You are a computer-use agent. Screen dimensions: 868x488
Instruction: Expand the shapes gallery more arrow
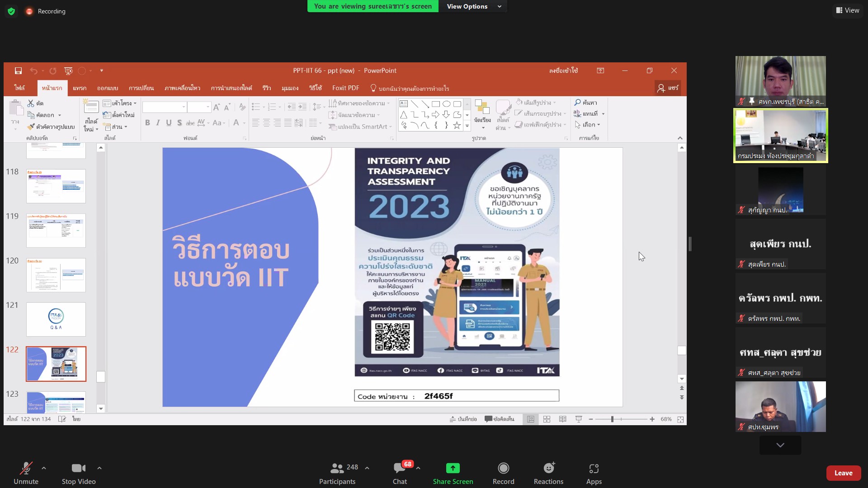[x=467, y=126]
